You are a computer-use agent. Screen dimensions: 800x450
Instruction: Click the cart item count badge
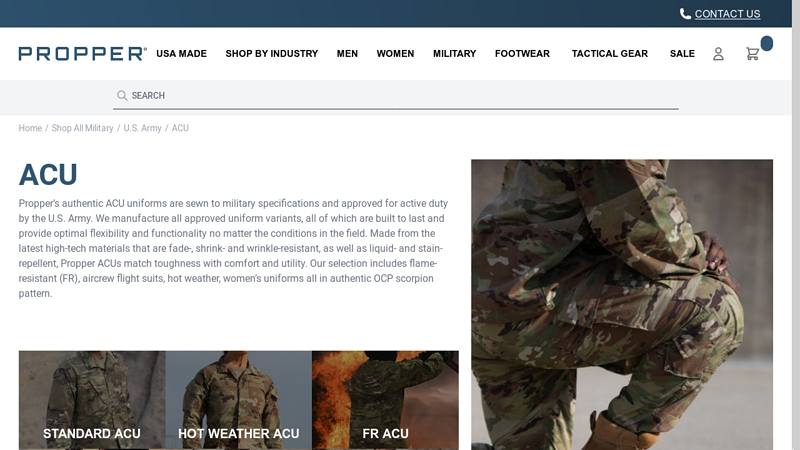coord(766,43)
